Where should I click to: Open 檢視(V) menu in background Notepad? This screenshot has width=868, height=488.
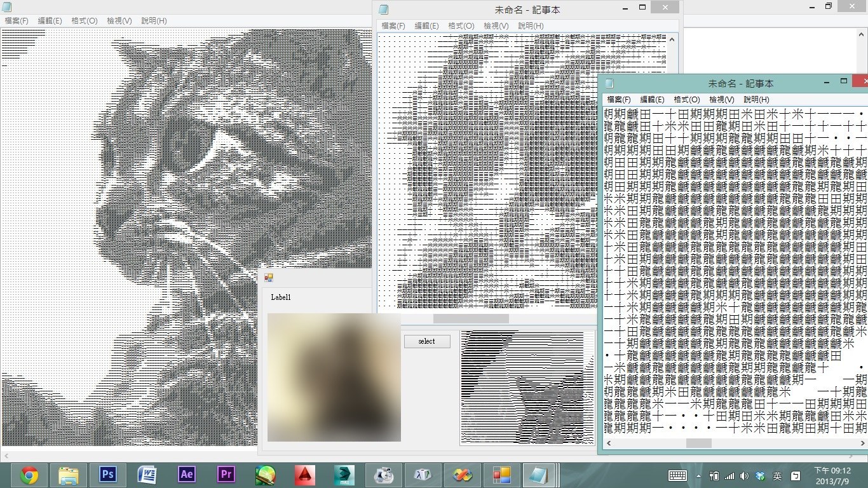coord(119,21)
